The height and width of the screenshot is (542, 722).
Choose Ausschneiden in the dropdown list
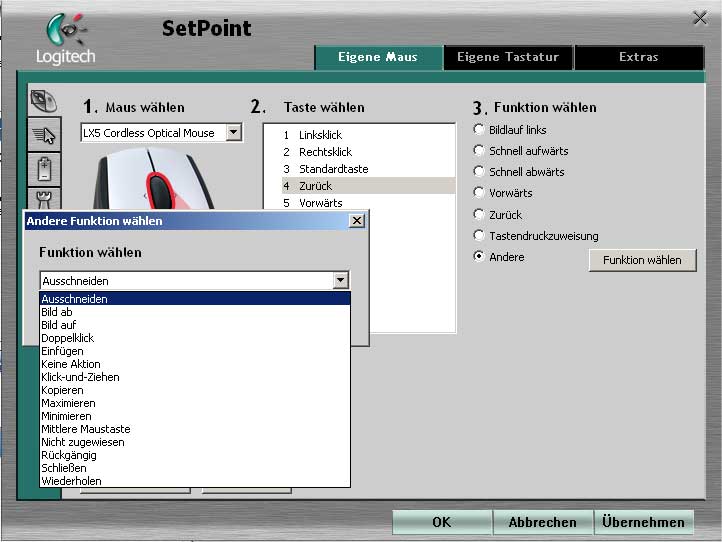tap(195, 298)
